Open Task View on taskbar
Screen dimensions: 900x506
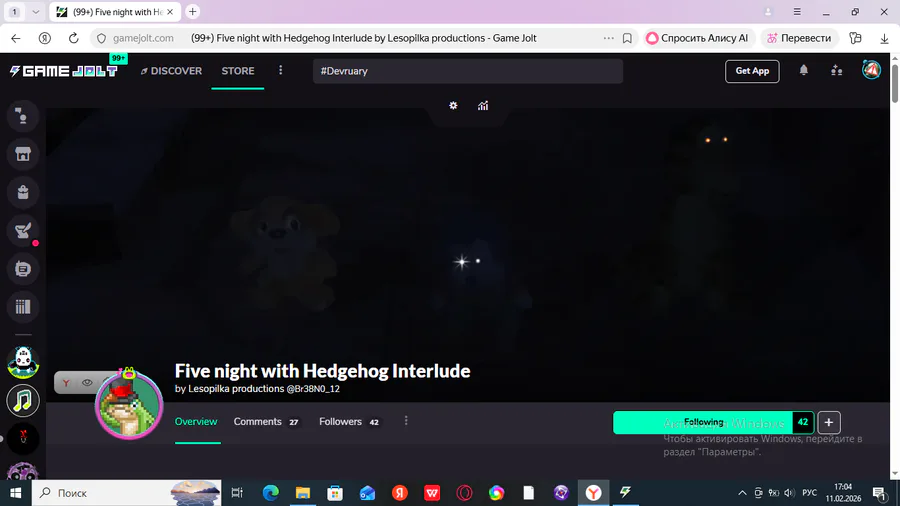tap(236, 493)
